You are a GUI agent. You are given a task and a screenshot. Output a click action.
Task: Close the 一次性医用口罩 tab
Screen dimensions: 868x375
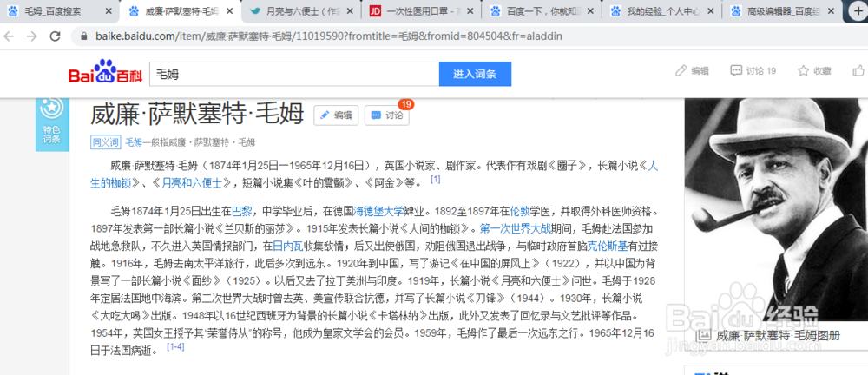point(471,11)
